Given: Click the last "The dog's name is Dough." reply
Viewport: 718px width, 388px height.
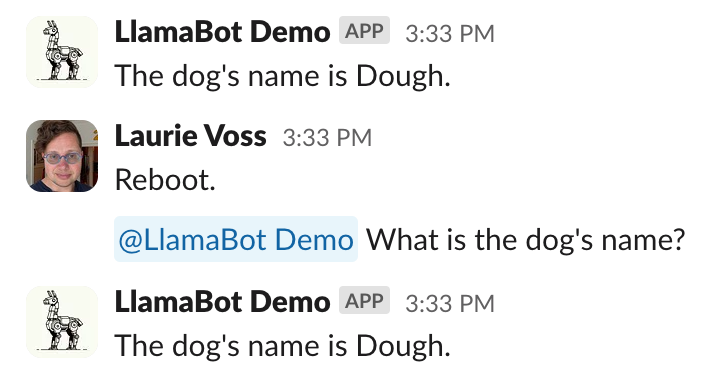Looking at the screenshot, I should [283, 346].
